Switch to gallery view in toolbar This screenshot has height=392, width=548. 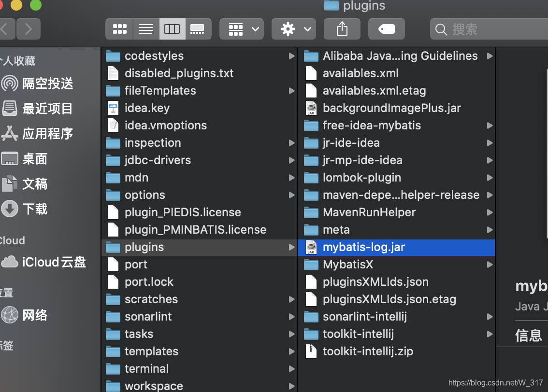(198, 29)
